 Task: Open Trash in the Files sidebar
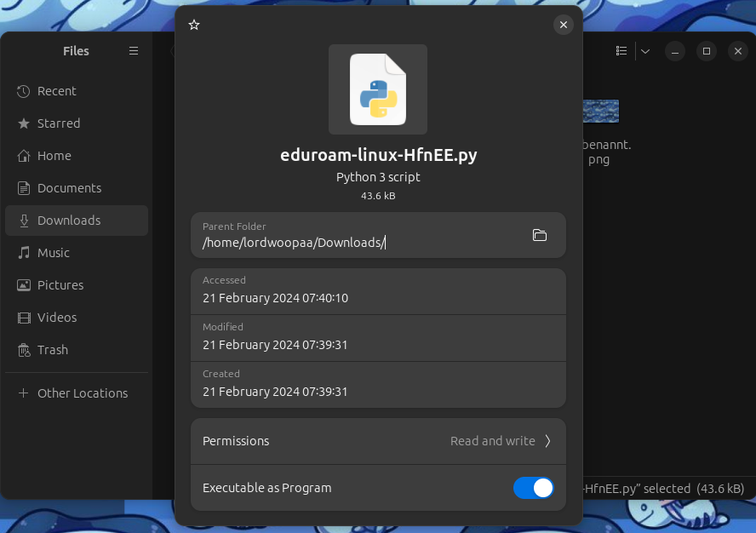coord(77,350)
